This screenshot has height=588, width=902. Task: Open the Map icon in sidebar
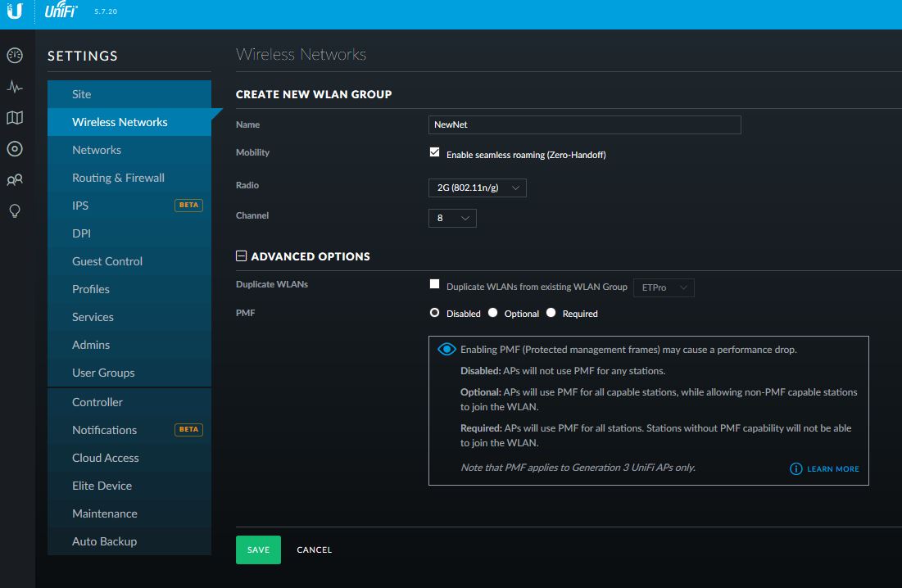[x=15, y=118]
